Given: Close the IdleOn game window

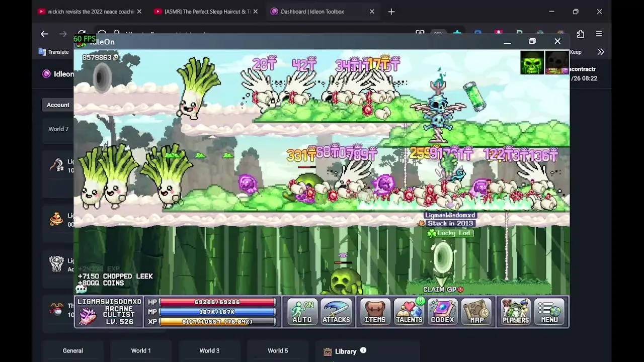Looking at the screenshot, I should [557, 42].
